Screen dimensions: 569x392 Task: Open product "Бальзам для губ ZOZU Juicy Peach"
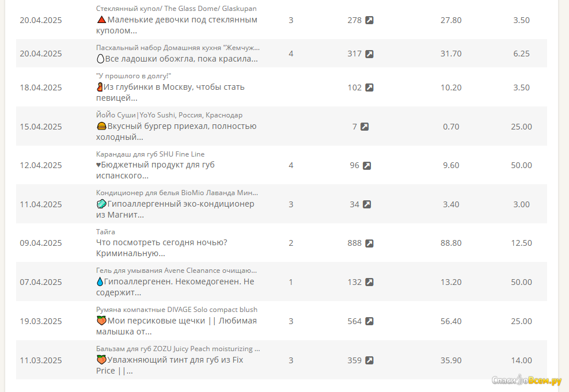178,349
